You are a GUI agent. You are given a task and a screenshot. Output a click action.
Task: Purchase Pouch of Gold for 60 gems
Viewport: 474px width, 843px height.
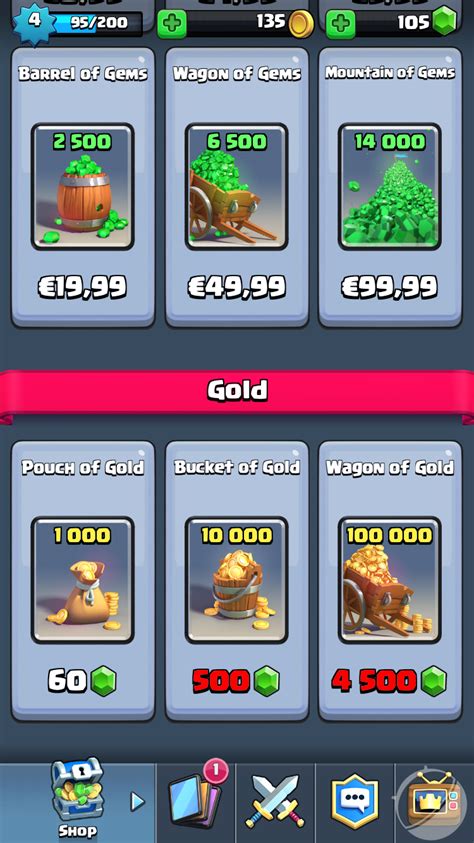click(x=83, y=581)
